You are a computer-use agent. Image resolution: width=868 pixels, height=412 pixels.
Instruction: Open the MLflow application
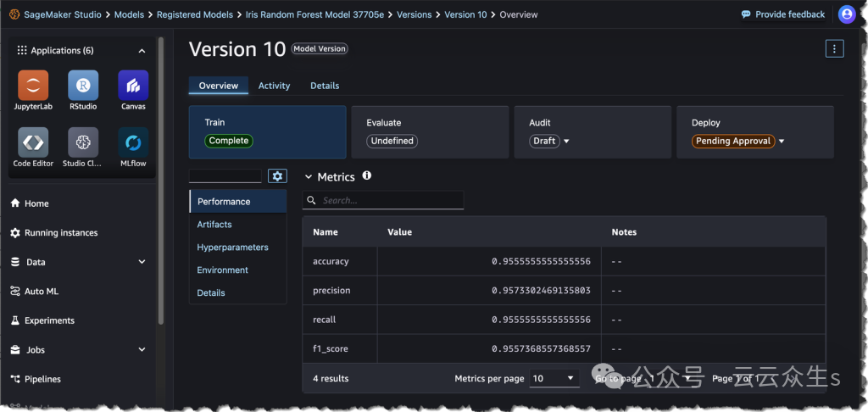133,142
